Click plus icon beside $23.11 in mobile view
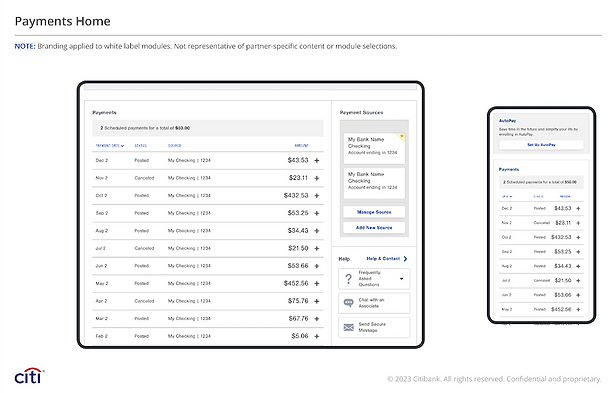The image size is (616, 393). 578,223
